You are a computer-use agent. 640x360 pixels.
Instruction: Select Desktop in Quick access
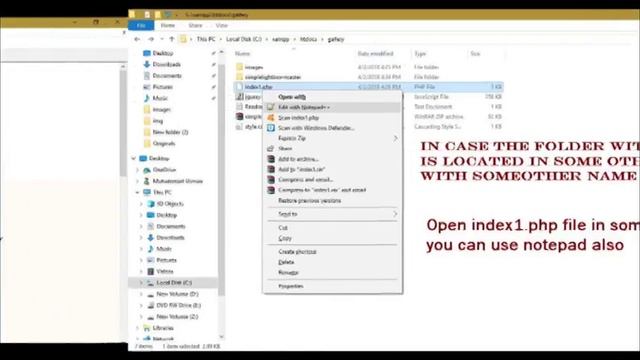(163, 53)
